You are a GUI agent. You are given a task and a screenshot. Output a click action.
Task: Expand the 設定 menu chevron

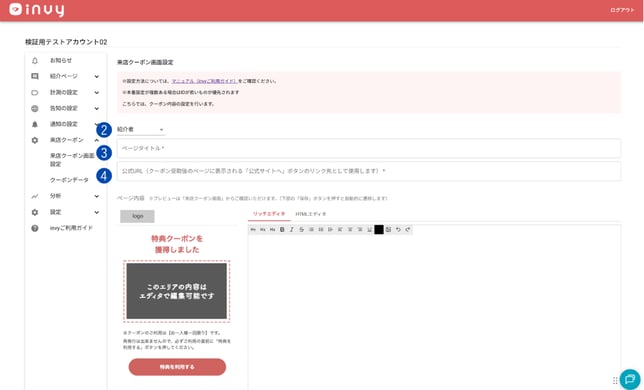coord(97,212)
